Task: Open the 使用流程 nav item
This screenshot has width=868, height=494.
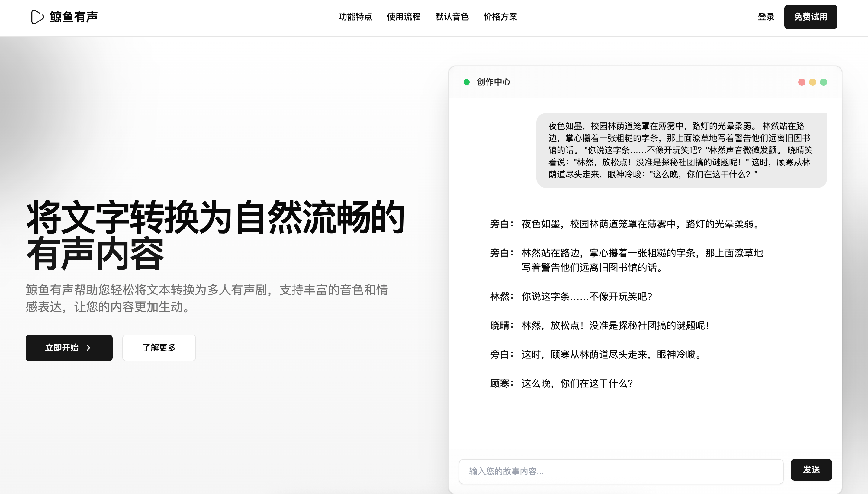Action: pyautogui.click(x=403, y=17)
